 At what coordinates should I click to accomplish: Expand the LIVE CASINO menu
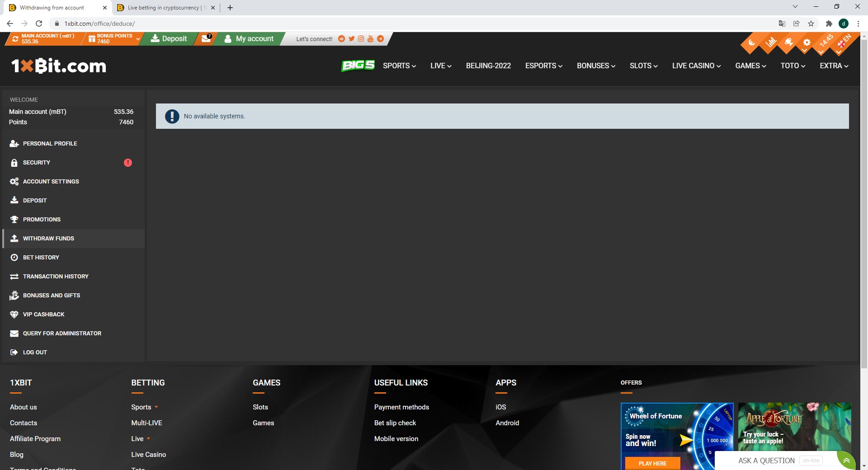696,66
